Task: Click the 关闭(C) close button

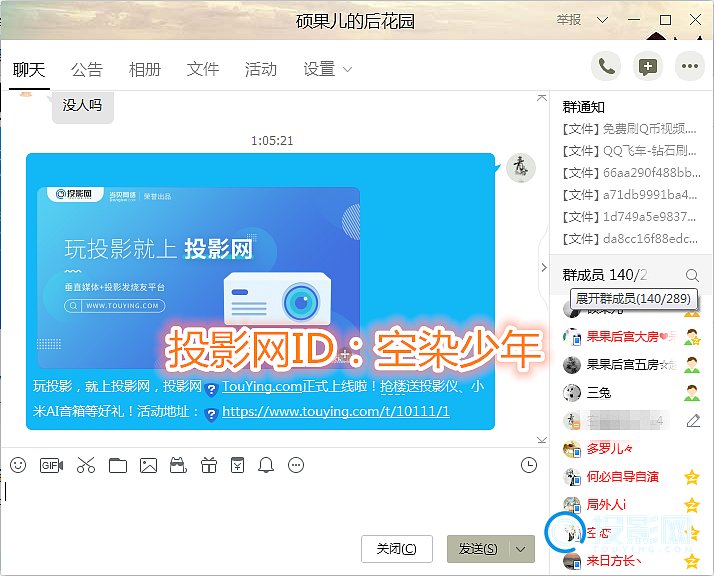Action: [397, 549]
